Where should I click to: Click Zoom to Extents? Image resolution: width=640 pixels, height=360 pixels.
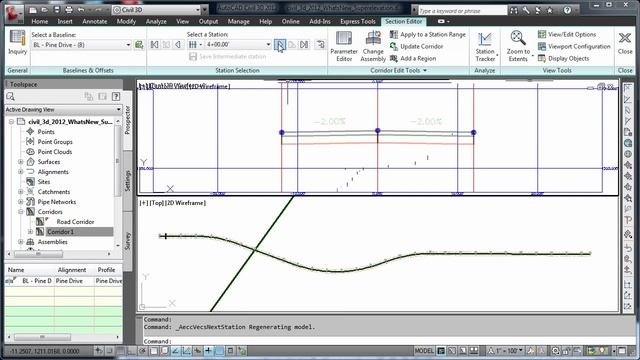(x=518, y=46)
